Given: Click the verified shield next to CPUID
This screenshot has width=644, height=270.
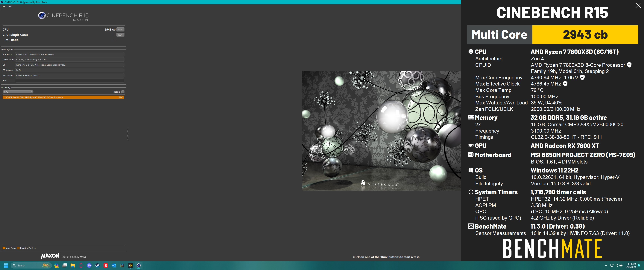Looking at the screenshot, I should click(629, 65).
